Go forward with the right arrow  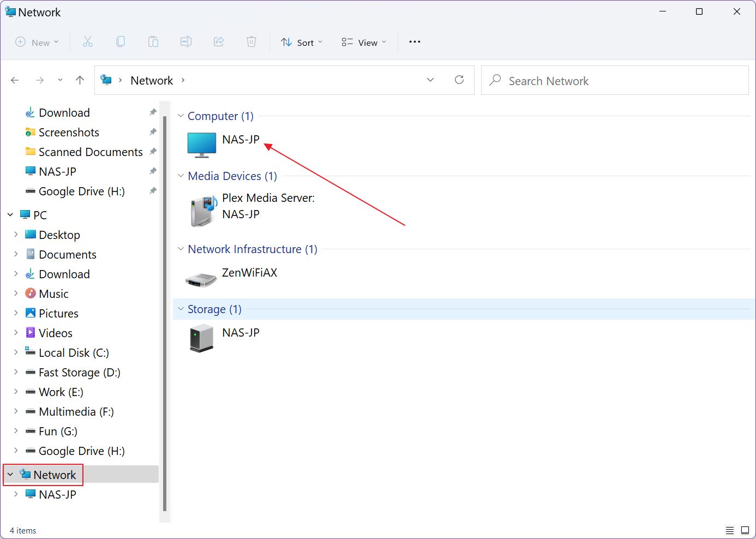tap(40, 80)
